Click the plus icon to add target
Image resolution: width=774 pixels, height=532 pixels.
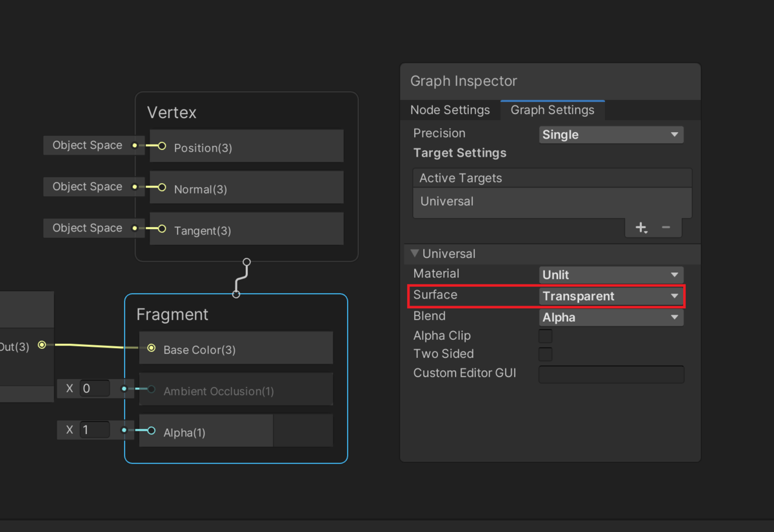641,228
